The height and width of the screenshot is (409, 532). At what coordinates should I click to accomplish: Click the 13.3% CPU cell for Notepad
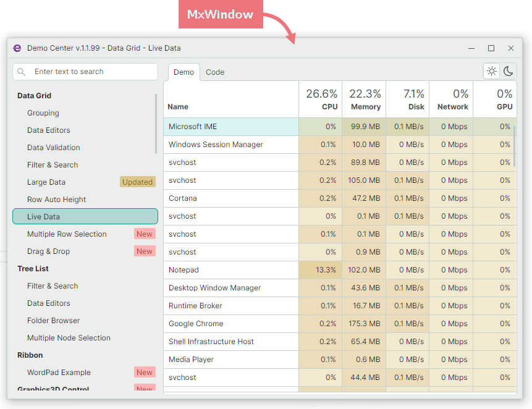coord(320,270)
